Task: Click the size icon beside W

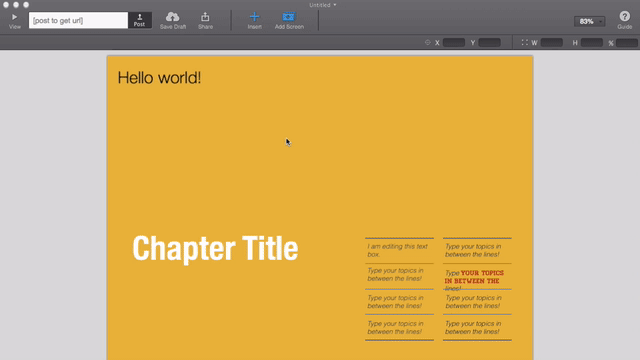Action: point(524,42)
